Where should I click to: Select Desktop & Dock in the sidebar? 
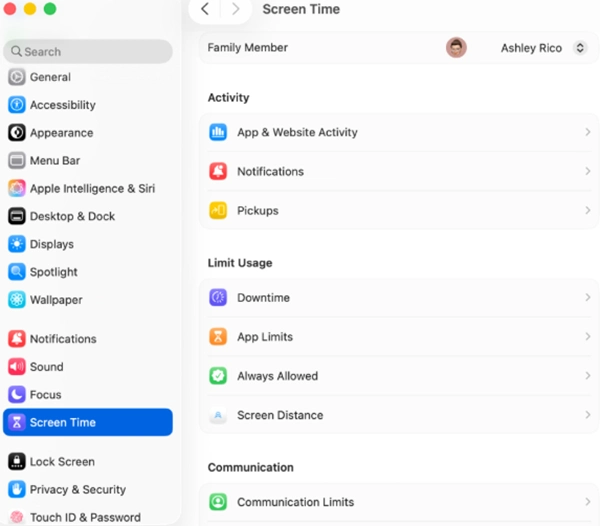(88, 216)
